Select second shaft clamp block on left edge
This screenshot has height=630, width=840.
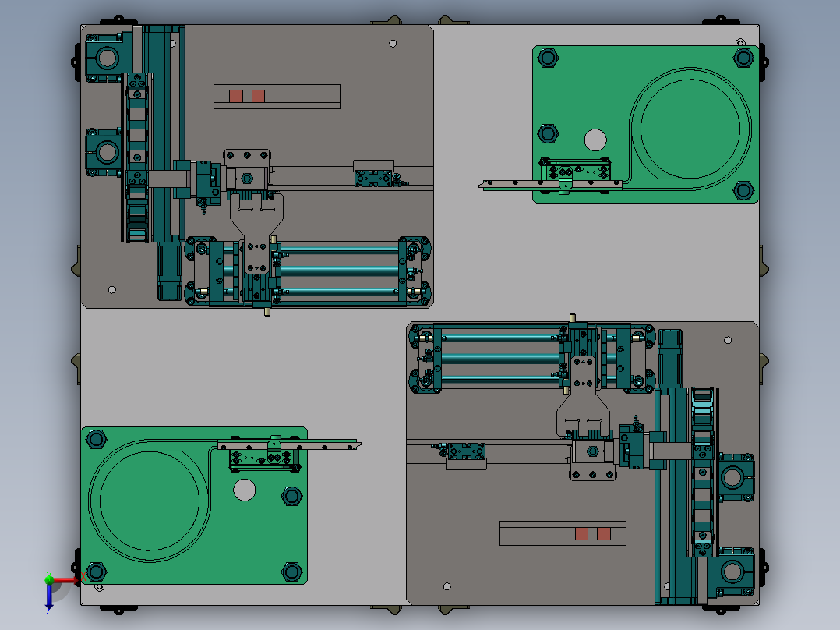tap(105, 152)
